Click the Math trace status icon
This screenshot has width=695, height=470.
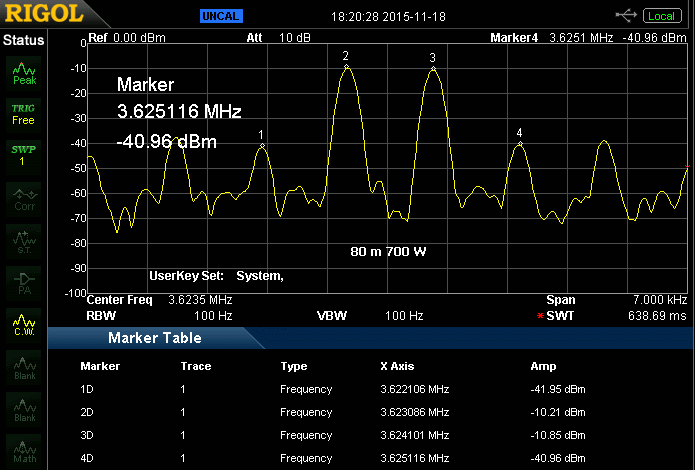point(24,451)
